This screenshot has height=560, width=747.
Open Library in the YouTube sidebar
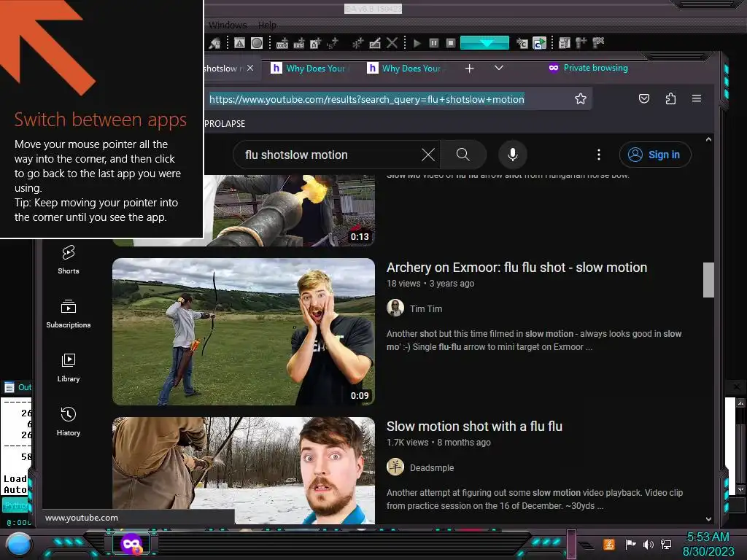point(69,367)
